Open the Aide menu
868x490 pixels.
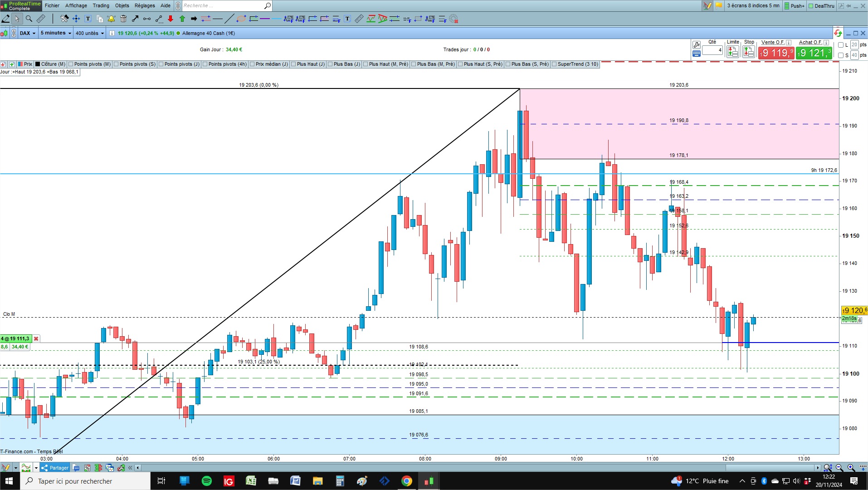click(x=166, y=6)
